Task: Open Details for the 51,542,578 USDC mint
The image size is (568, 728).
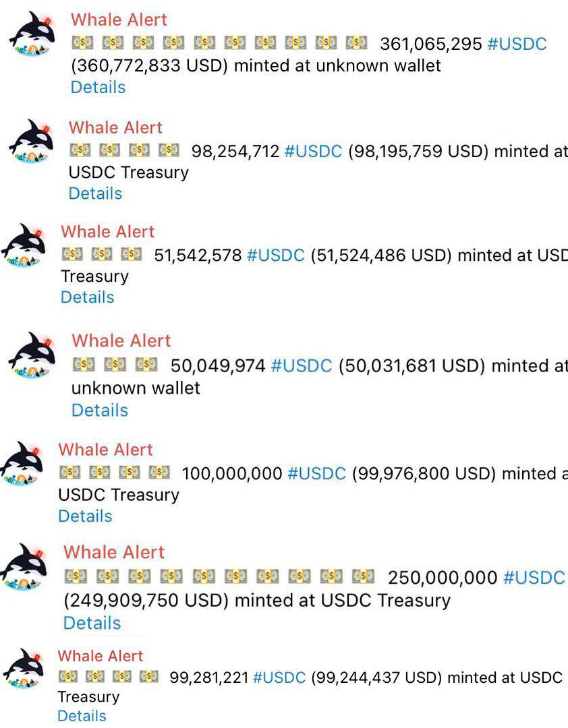Action: (x=88, y=297)
